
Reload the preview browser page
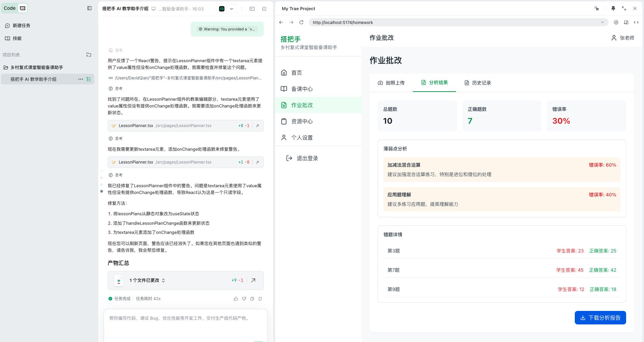(x=301, y=22)
